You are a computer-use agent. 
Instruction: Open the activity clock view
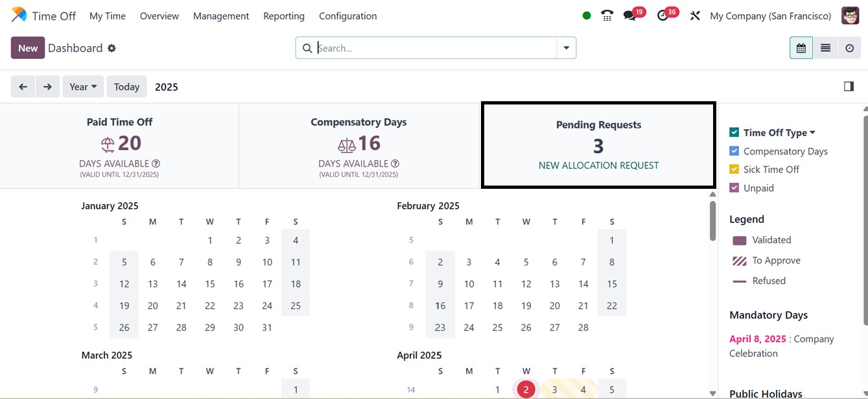tap(849, 48)
